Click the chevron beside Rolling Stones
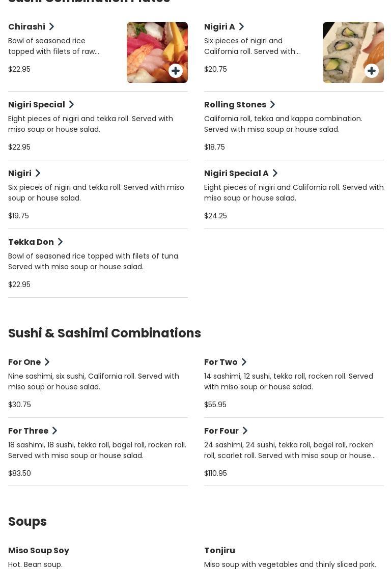 272,104
